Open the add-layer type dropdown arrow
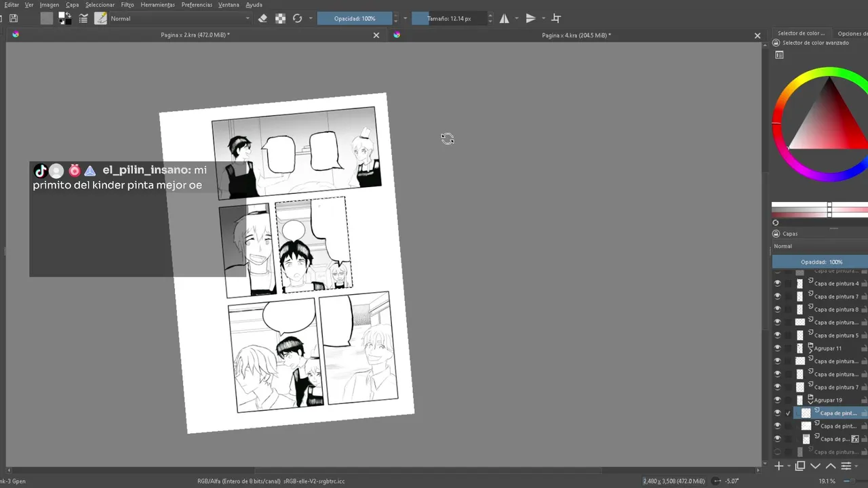Viewport: 868px width, 488px height. click(x=789, y=466)
